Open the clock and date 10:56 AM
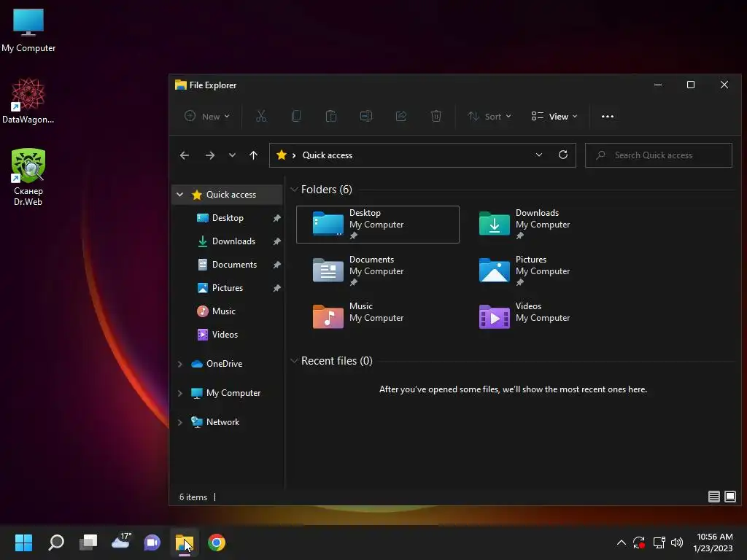Image resolution: width=747 pixels, height=560 pixels. coord(713,542)
